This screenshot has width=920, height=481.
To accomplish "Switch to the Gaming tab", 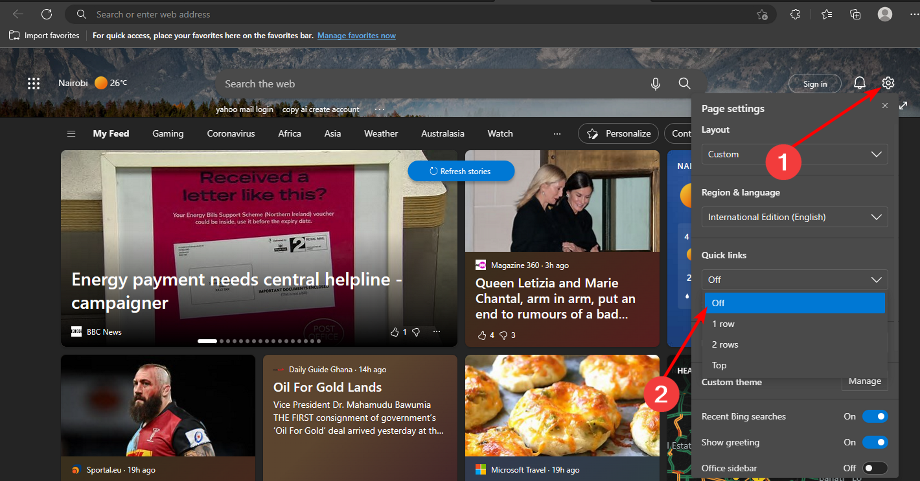I will point(168,134).
